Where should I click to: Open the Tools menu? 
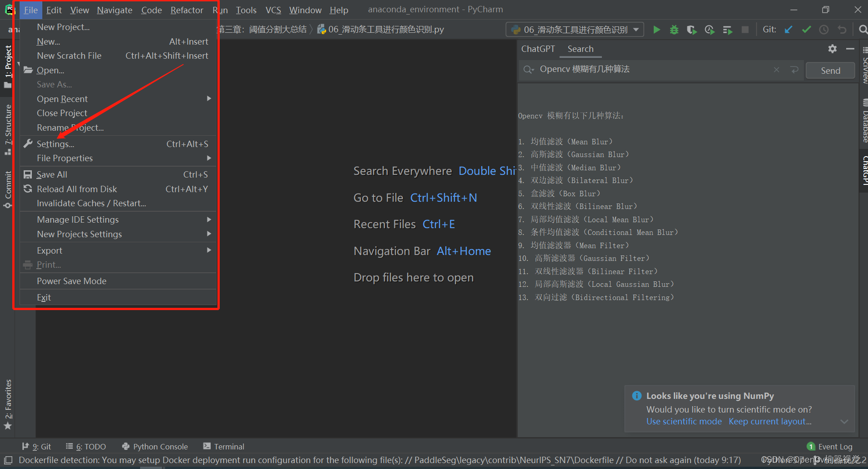pyautogui.click(x=246, y=10)
